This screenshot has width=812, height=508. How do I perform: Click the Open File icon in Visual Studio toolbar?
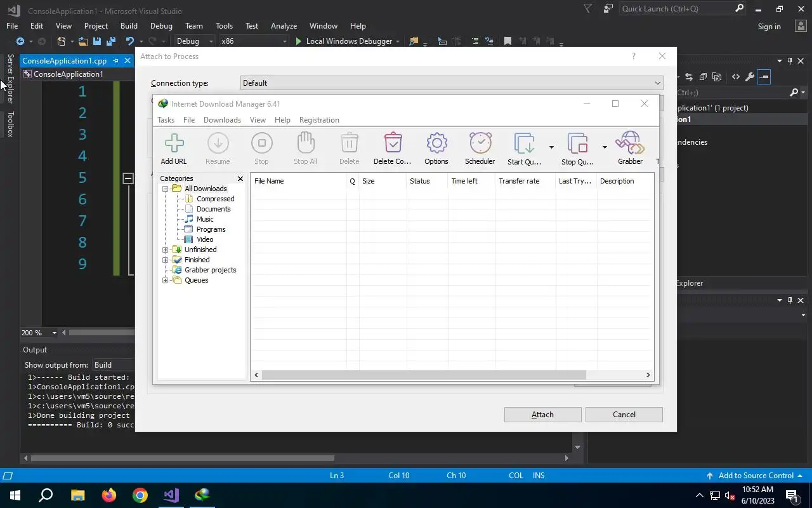tap(83, 41)
